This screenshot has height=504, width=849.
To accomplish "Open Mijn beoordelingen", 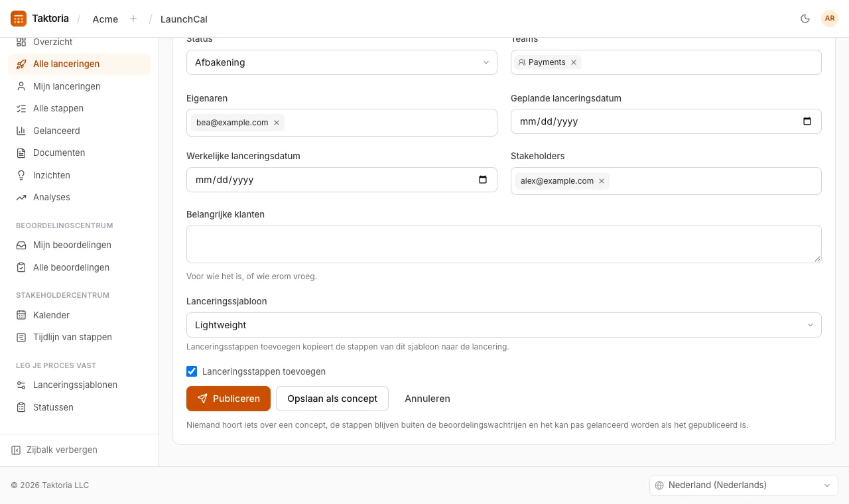I will pos(80,245).
